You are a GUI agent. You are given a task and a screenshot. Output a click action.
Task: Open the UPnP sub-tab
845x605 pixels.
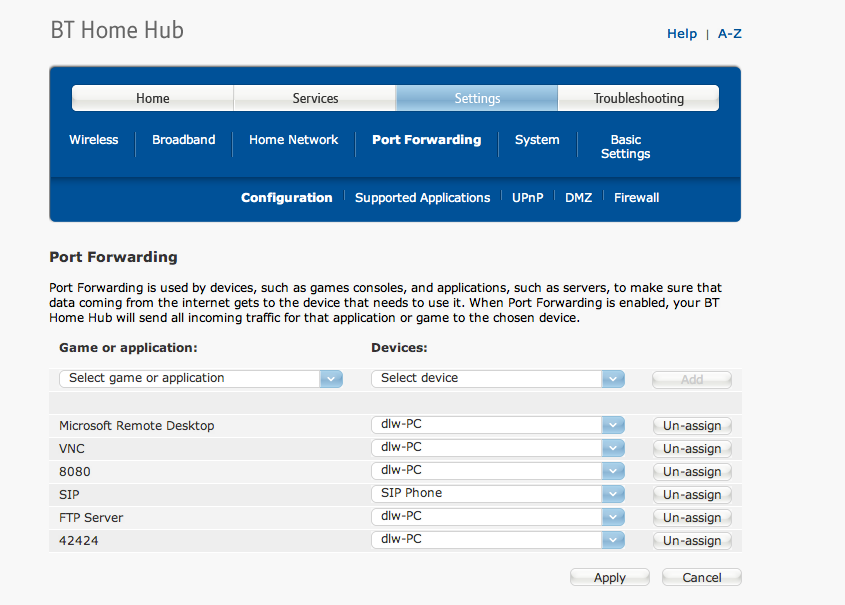coord(528,198)
